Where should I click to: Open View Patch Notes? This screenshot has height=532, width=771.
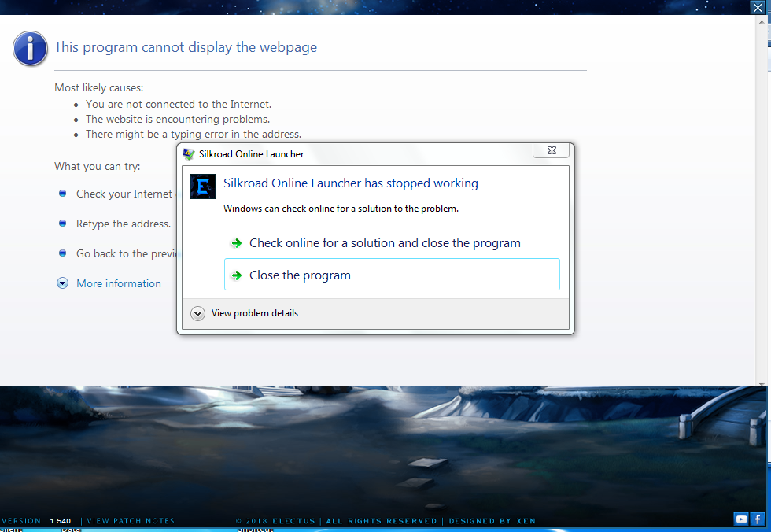[131, 520]
